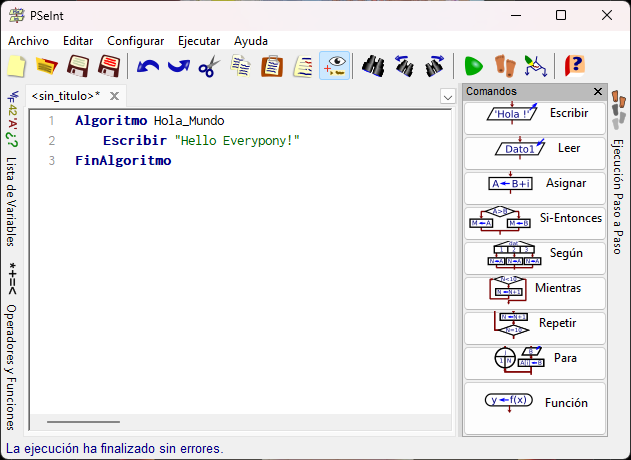The height and width of the screenshot is (460, 631).
Task: Cut selection with the scissors icon
Action: [x=209, y=66]
